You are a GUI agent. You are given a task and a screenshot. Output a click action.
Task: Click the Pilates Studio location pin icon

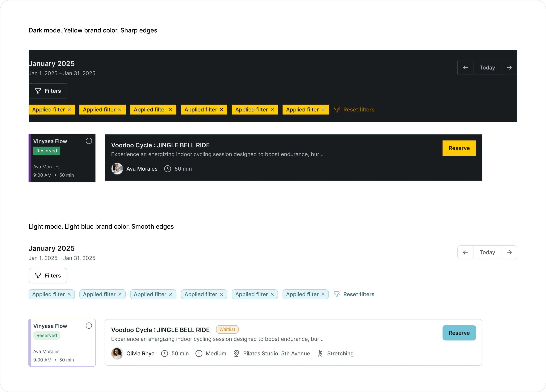(x=236, y=353)
